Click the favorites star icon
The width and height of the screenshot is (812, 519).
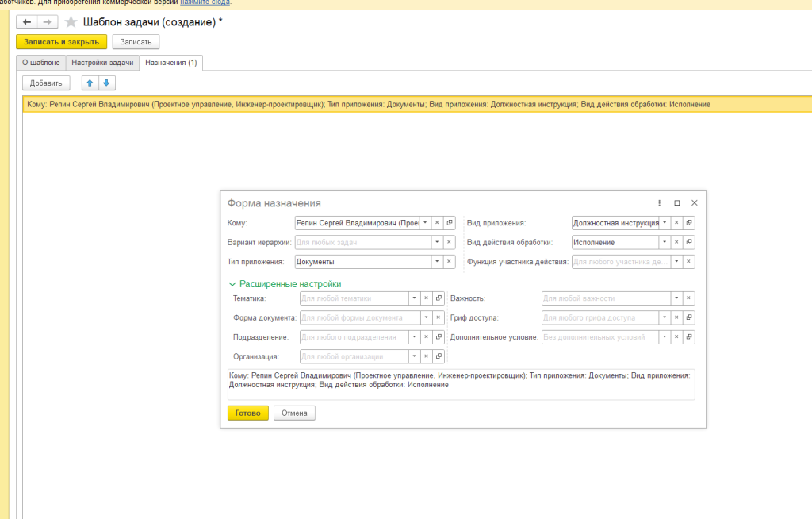(x=71, y=22)
